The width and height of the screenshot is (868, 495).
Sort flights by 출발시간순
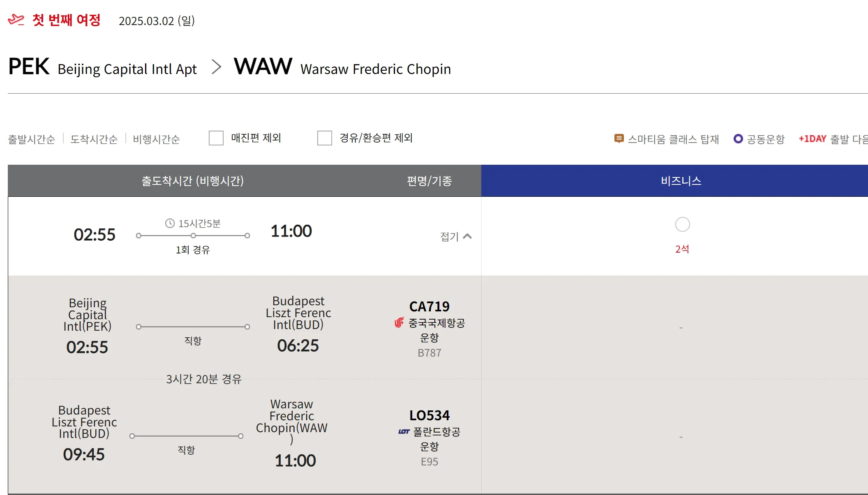point(32,139)
